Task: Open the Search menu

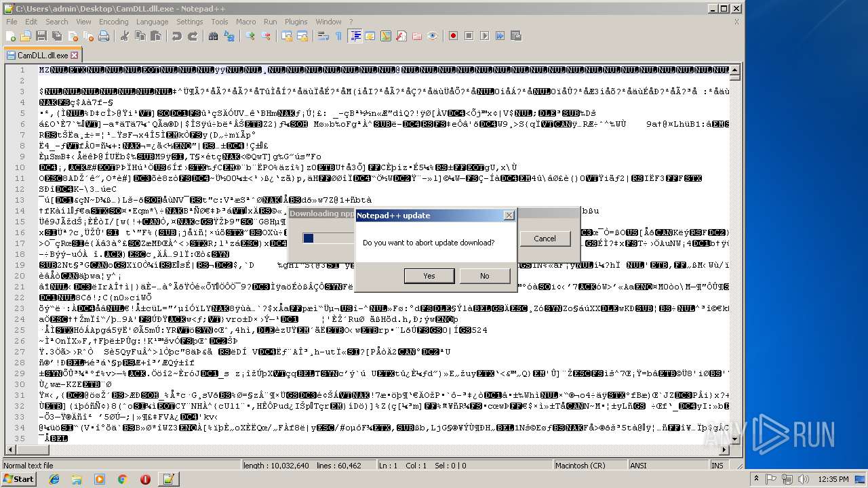Action: click(57, 22)
